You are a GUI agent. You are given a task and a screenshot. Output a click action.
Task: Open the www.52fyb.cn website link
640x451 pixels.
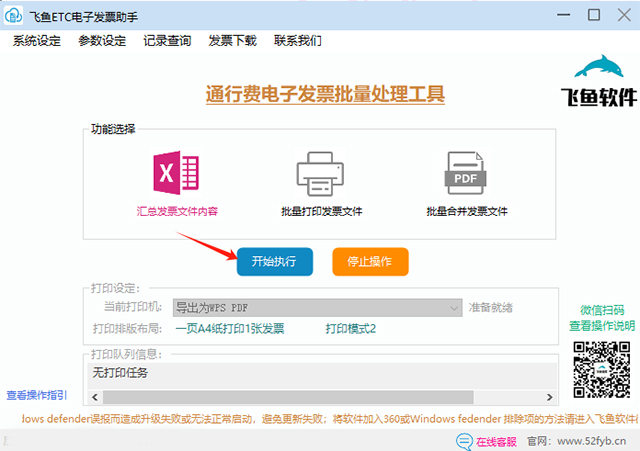pos(591,441)
